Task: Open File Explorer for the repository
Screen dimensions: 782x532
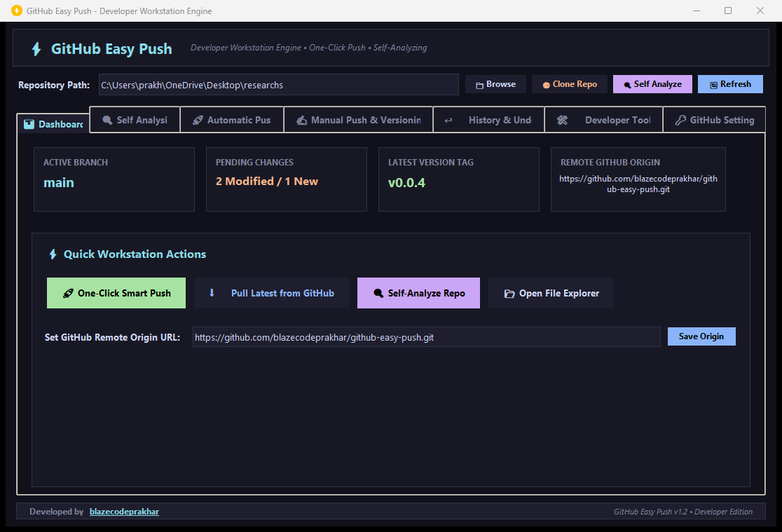Action: coord(551,293)
